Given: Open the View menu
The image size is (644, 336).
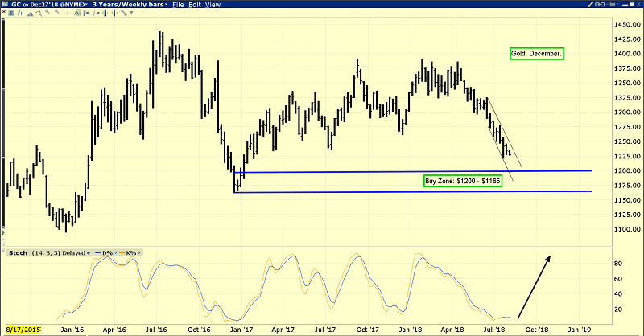Looking at the screenshot, I should 213,5.
